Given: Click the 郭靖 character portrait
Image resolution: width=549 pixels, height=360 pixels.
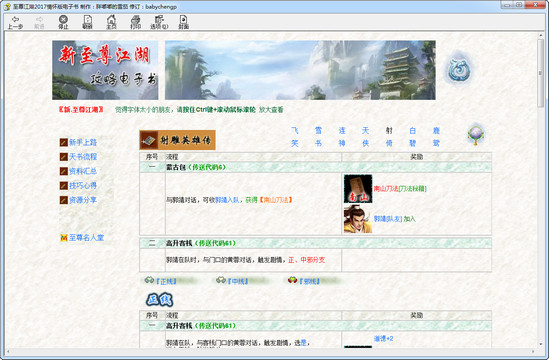Looking at the screenshot, I should pos(358,219).
